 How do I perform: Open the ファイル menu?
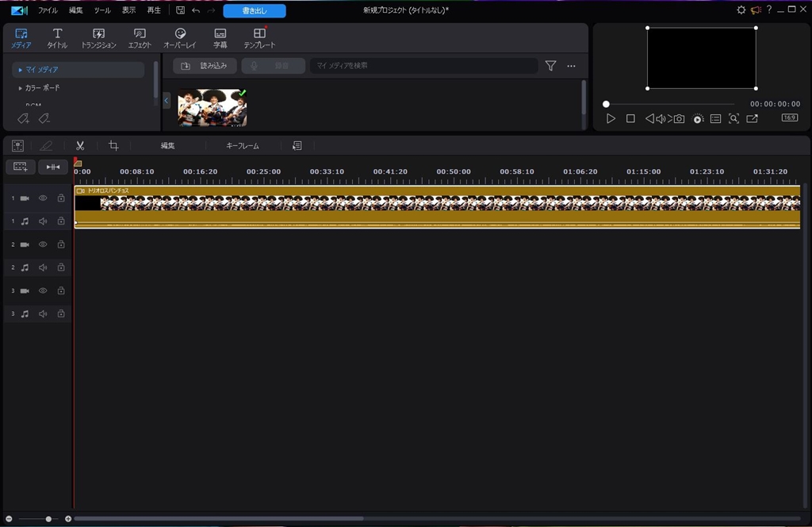[x=48, y=10]
